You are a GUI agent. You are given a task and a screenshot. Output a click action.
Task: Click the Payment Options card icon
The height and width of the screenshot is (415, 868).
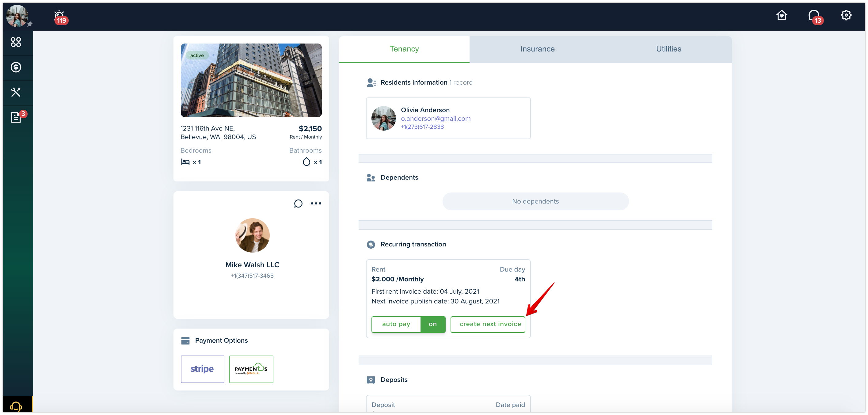(185, 341)
